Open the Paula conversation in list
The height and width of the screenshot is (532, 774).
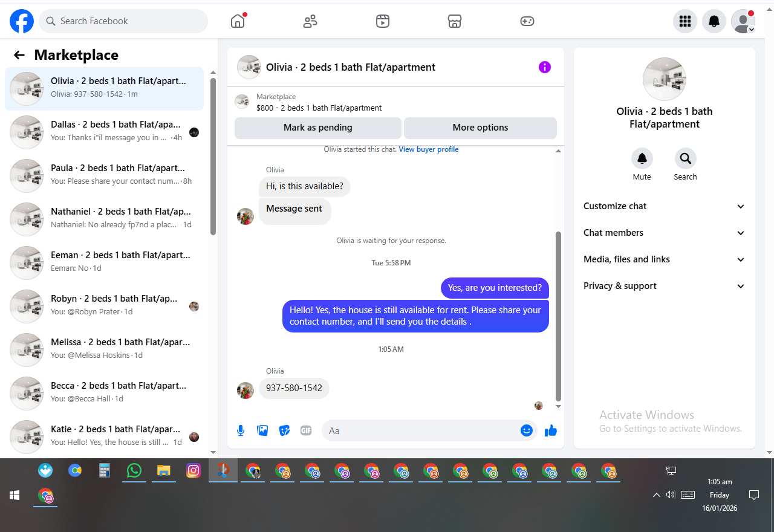click(x=104, y=176)
